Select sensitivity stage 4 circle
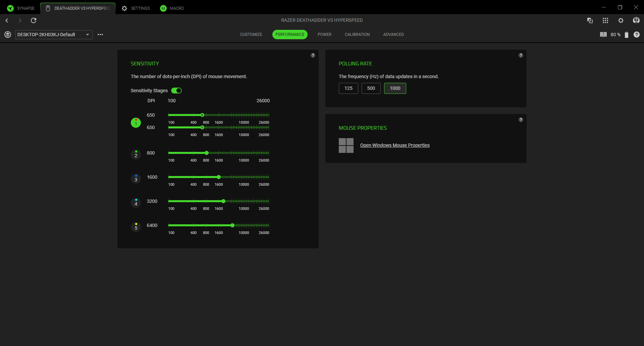 [x=136, y=203]
